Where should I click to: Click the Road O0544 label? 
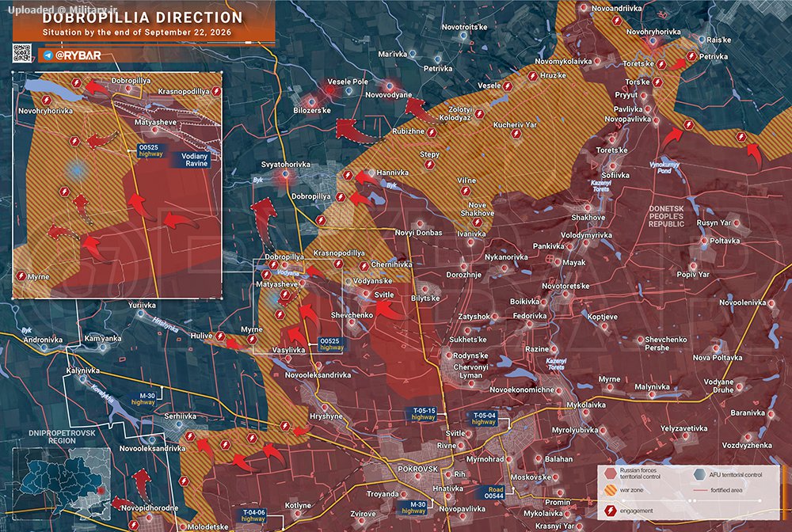[495, 492]
